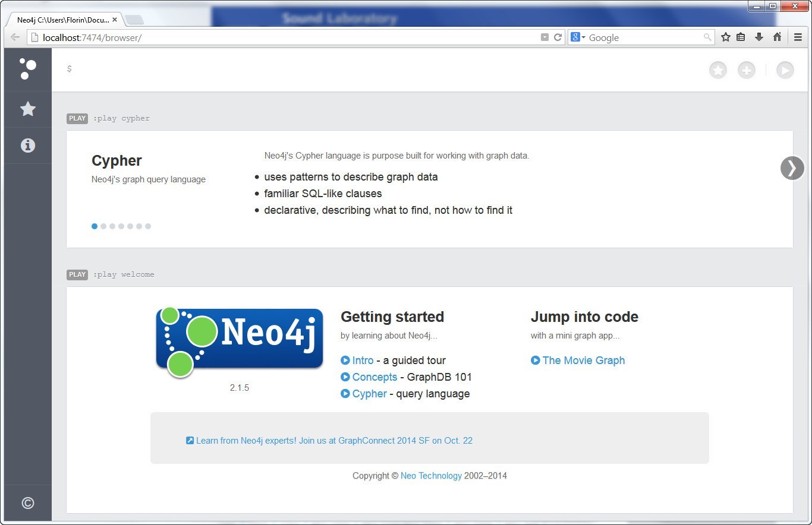812x525 pixels.
Task: Select the fifth Cypher slide dot
Action: [x=130, y=226]
